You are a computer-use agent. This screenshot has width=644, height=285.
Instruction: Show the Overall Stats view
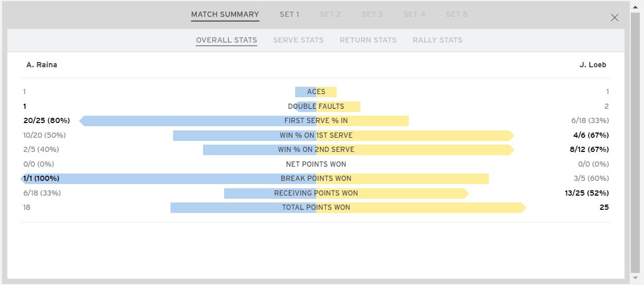(226, 40)
